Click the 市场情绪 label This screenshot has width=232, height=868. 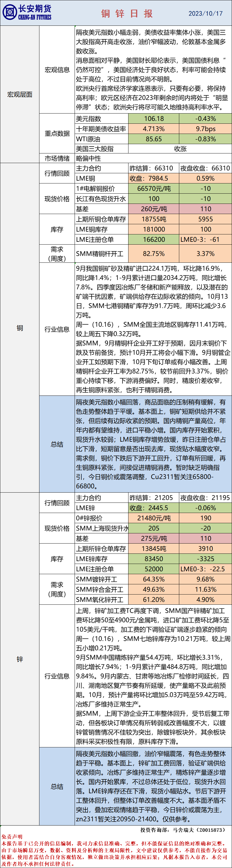pyautogui.click(x=57, y=158)
